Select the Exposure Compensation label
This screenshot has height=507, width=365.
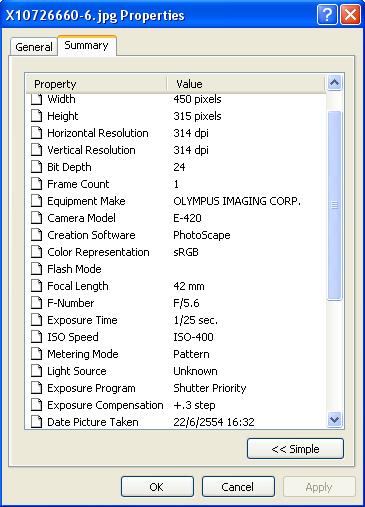click(105, 405)
